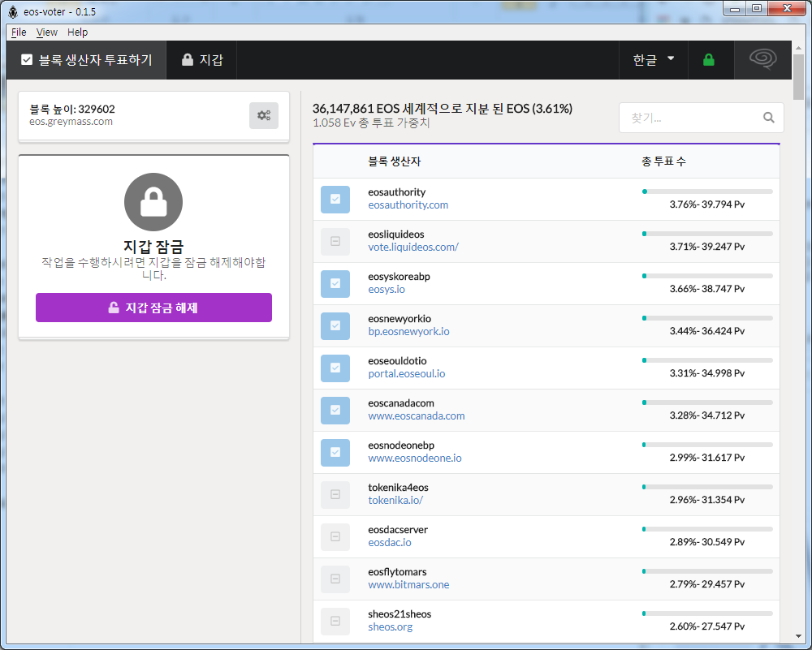
Task: Toggle vote for eosauthority
Action: click(x=335, y=200)
